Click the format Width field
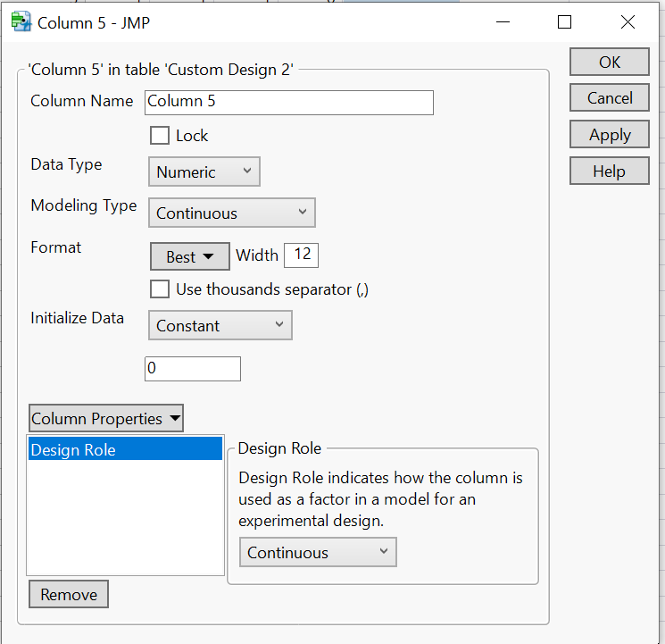665x644 pixels. 302,255
